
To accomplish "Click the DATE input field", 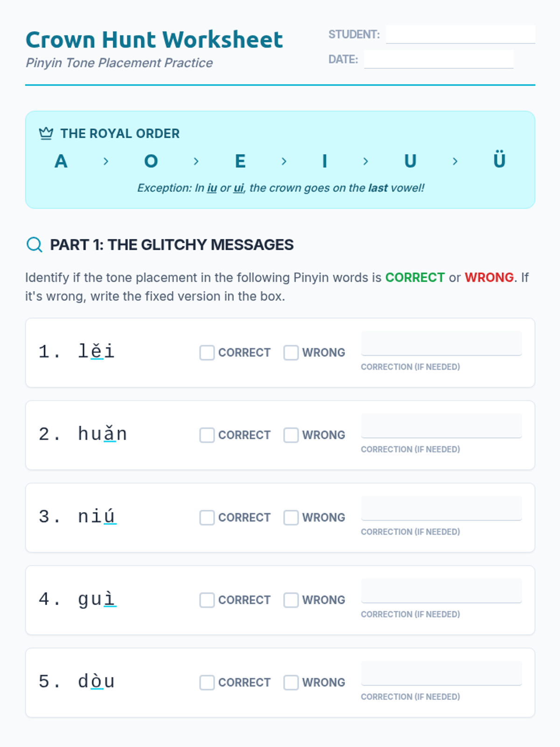I will click(438, 59).
